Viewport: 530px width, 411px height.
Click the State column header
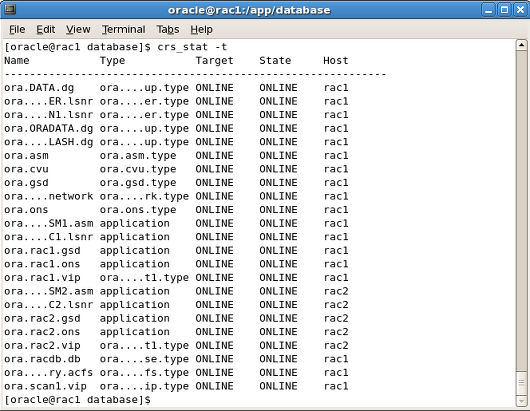275,61
